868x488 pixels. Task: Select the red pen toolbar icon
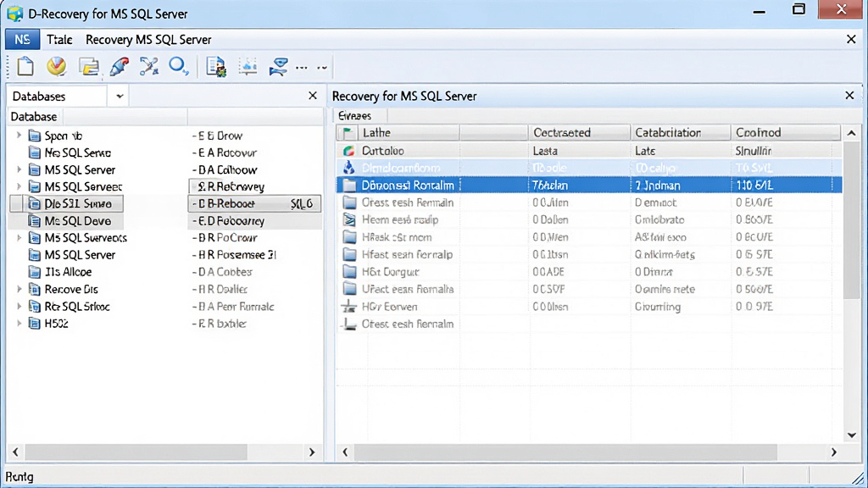pyautogui.click(x=119, y=66)
